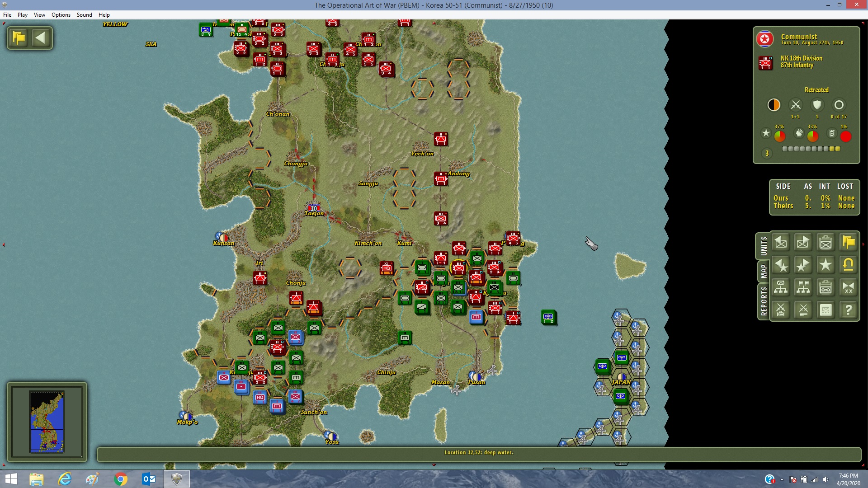Open the Options menu
The image size is (868, 488).
coord(61,15)
